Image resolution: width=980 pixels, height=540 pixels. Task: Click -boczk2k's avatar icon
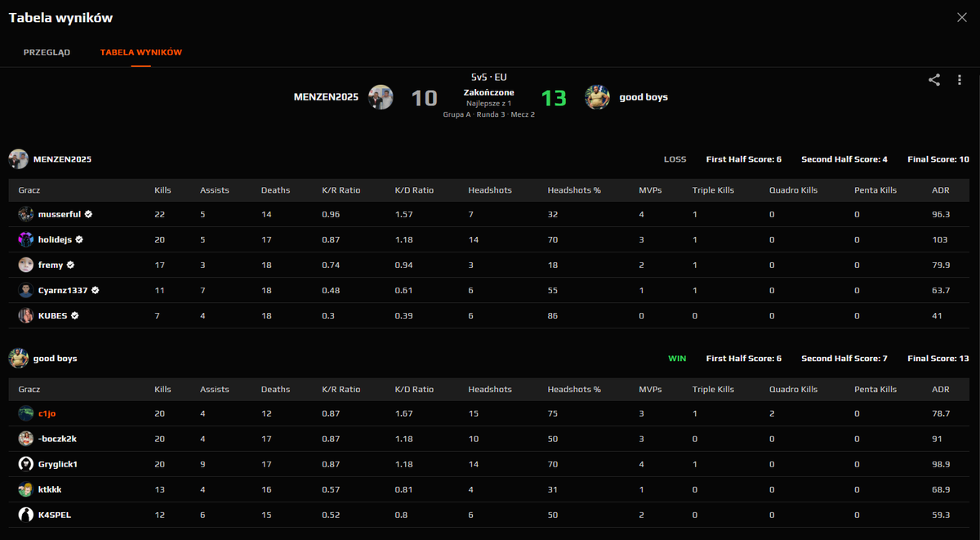point(26,439)
